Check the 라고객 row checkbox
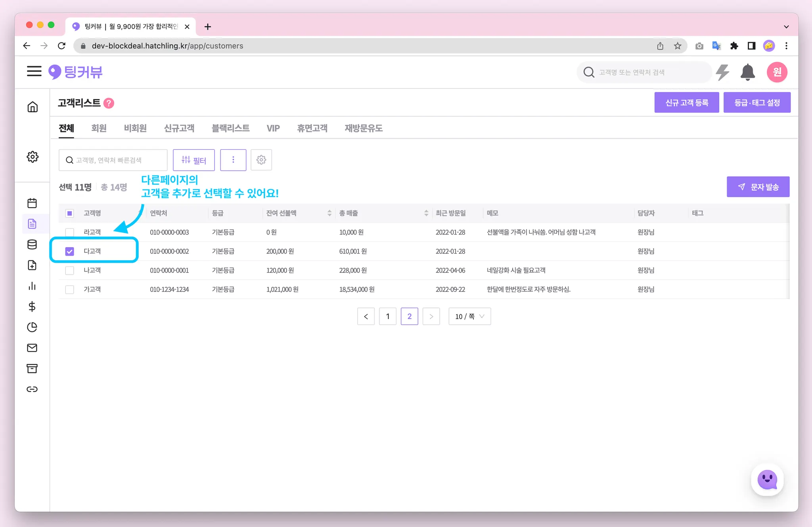Screen dimensions: 812x527 [70, 232]
